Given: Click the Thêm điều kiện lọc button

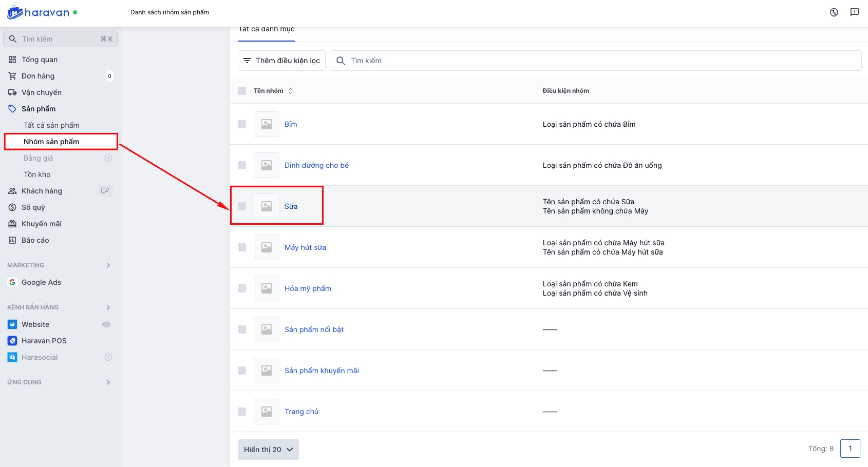Looking at the screenshot, I should coord(281,61).
